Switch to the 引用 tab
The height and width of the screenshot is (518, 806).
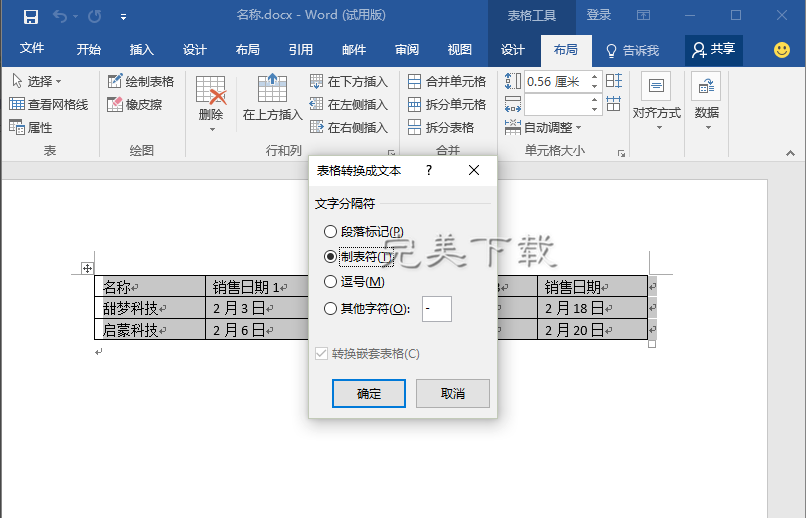point(301,49)
